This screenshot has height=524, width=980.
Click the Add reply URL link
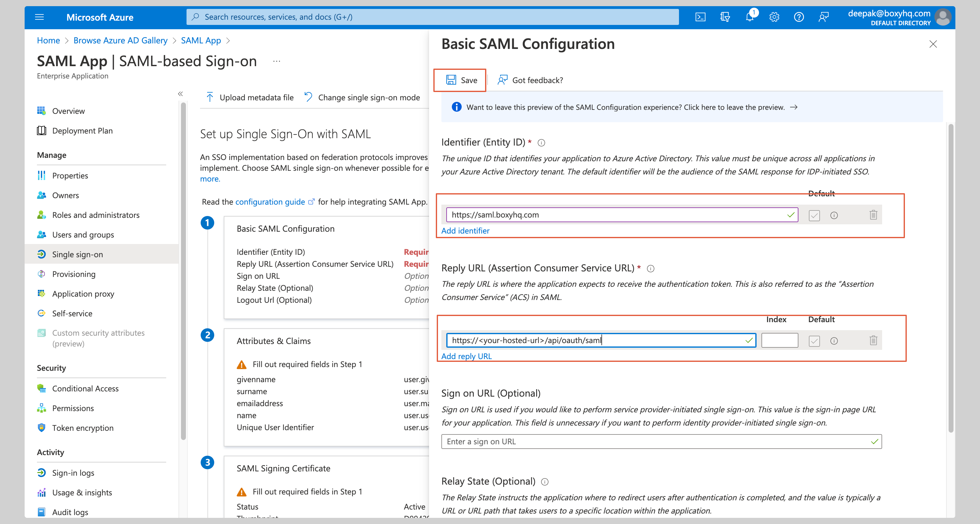coord(466,356)
